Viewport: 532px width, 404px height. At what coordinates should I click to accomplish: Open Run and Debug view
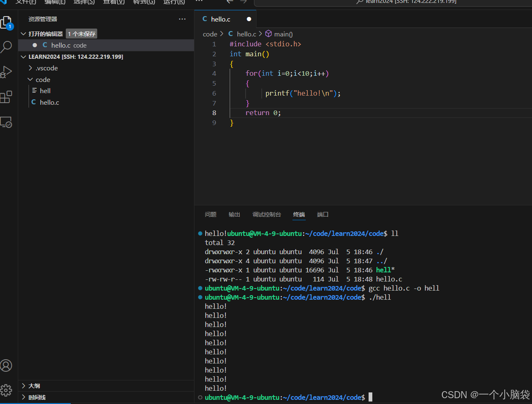coord(6,72)
